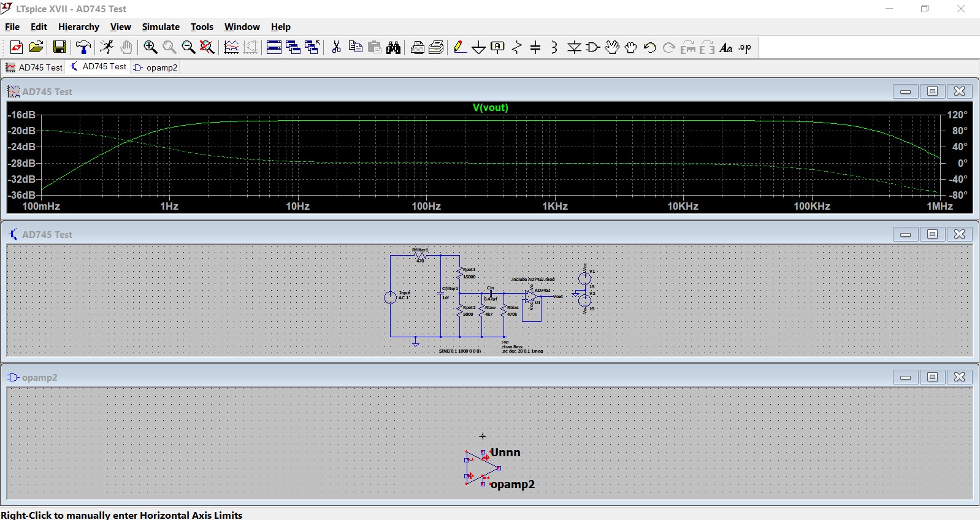Open Control Panel hammer icon
The width and height of the screenshot is (980, 520).
pyautogui.click(x=83, y=47)
